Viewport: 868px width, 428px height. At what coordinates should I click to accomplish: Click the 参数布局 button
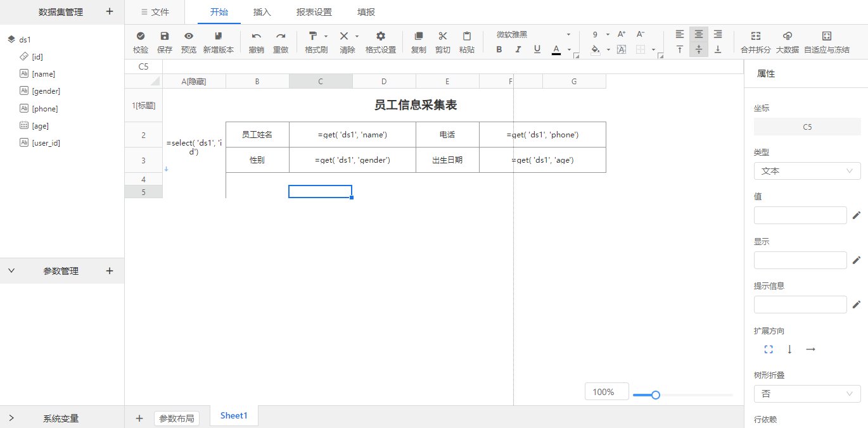176,419
